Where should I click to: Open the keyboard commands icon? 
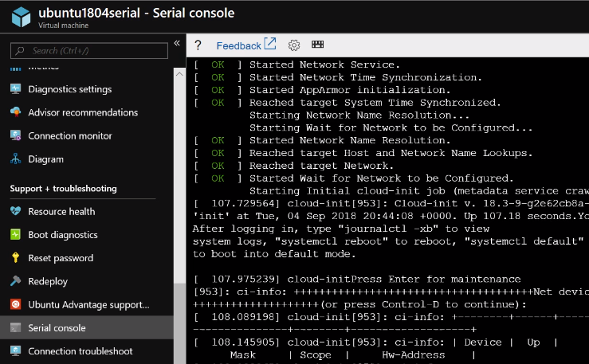coord(317,45)
